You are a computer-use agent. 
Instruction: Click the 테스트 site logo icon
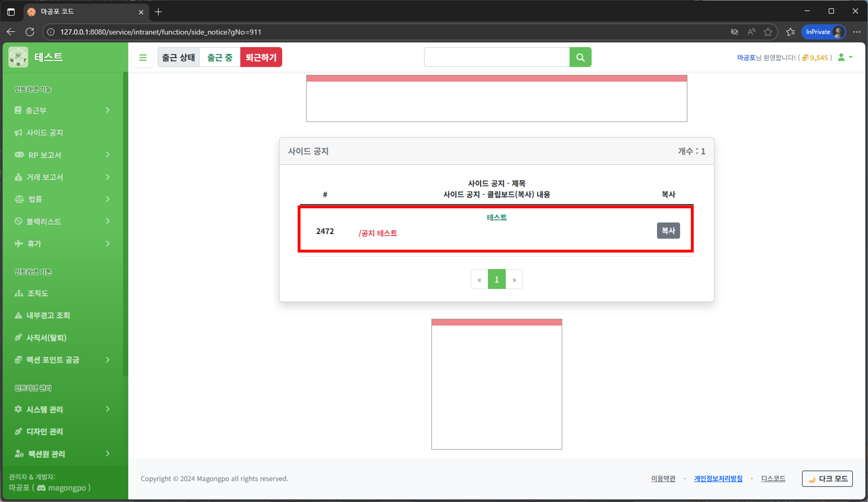[x=18, y=57]
